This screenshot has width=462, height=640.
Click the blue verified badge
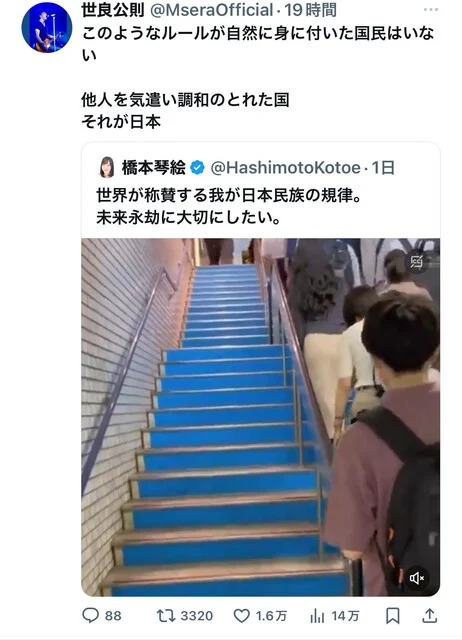point(198,168)
